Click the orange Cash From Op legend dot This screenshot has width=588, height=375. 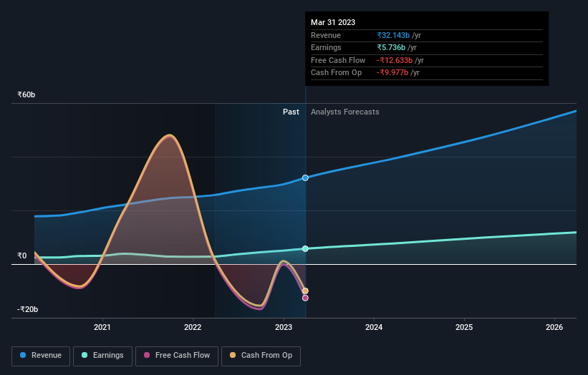233,355
